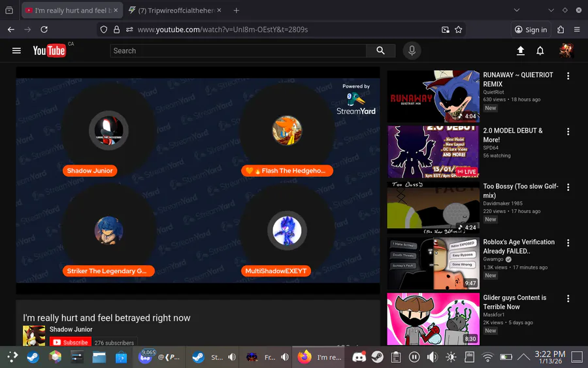Open the system volume tray icon

(x=433, y=357)
